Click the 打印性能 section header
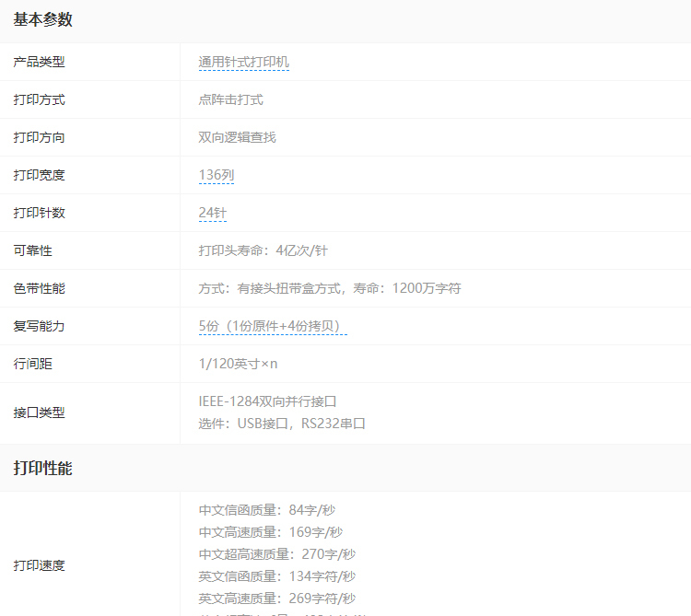 click(42, 468)
